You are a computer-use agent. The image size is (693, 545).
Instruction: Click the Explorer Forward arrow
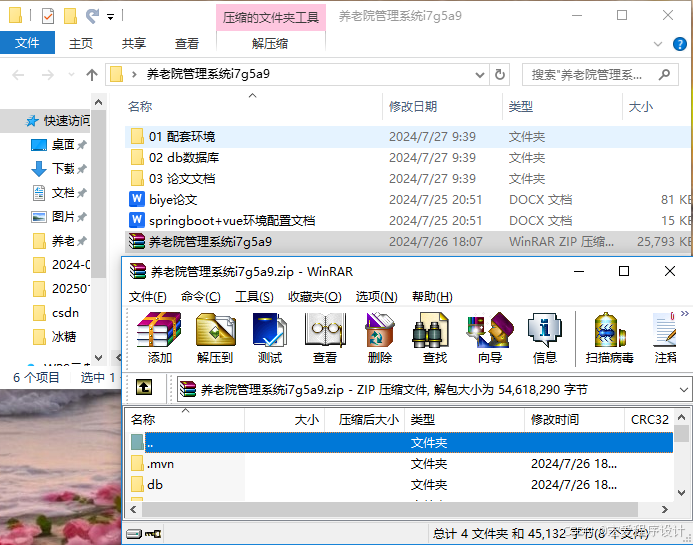(x=48, y=75)
